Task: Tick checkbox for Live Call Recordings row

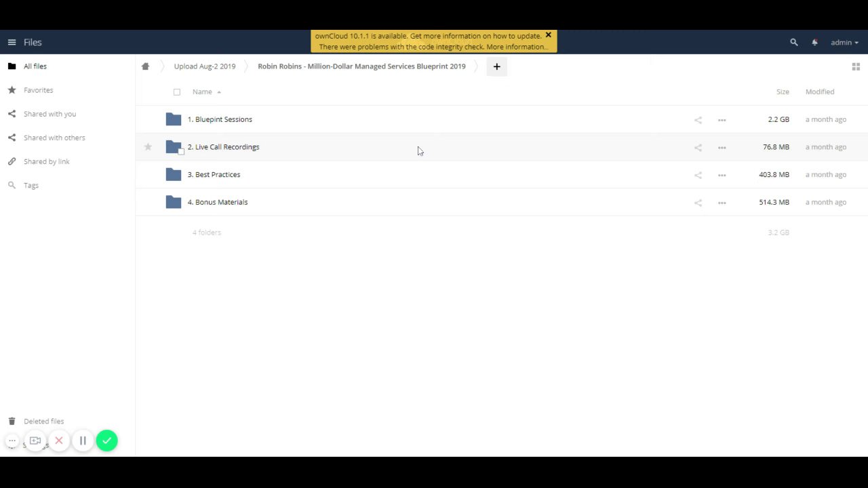Action: point(181,151)
